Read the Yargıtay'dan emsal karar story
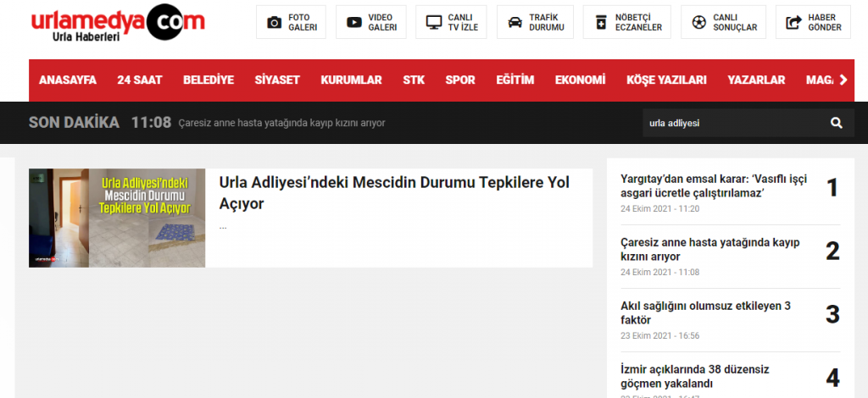The width and height of the screenshot is (868, 398). (712, 186)
